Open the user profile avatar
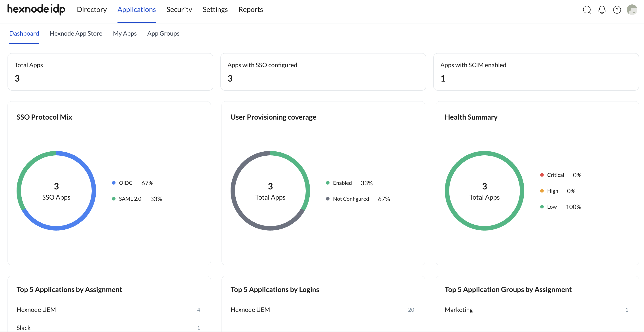The width and height of the screenshot is (644, 332). point(632,10)
